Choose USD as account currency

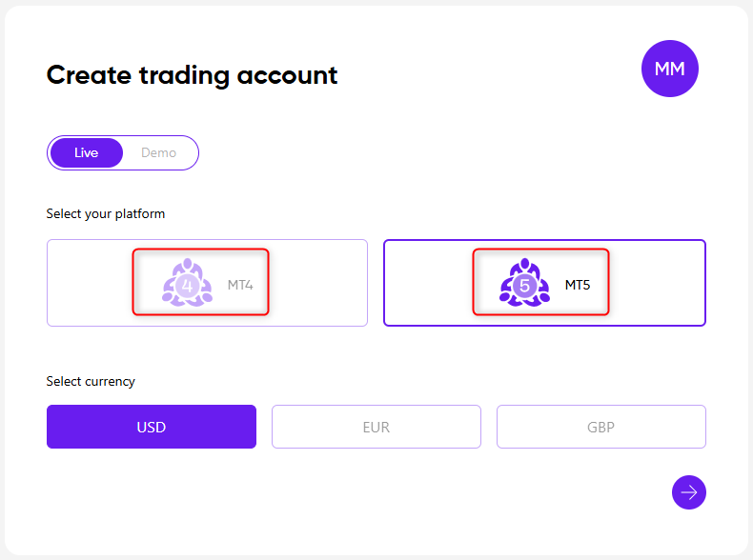152,427
